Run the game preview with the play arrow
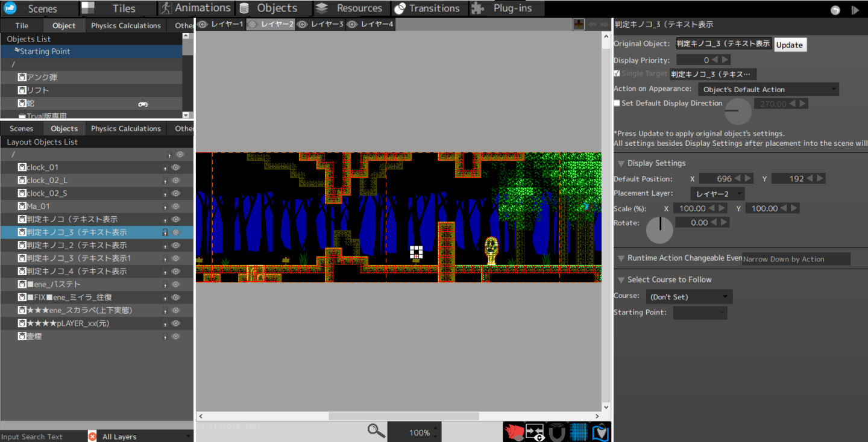The width and height of the screenshot is (868, 442). pos(855,10)
